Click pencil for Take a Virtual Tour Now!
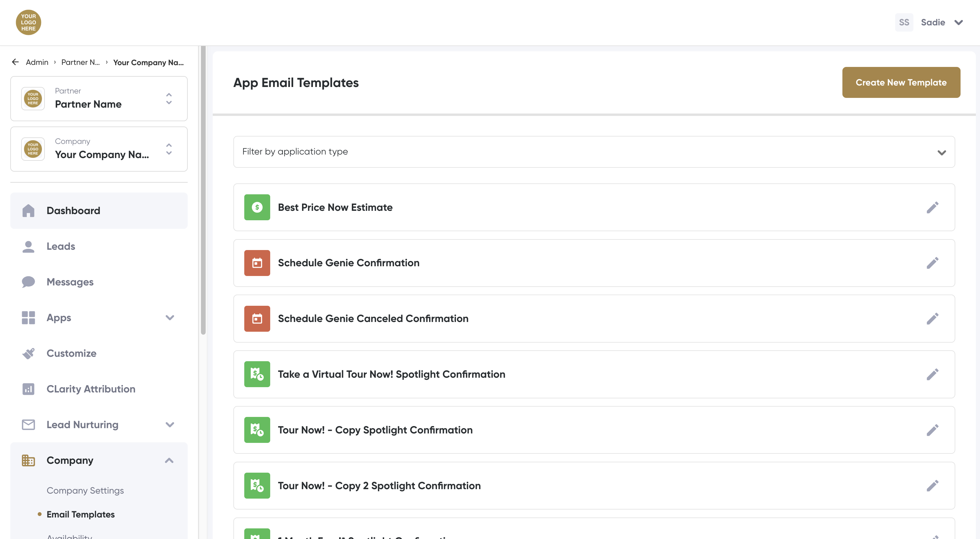The image size is (980, 539). [932, 374]
